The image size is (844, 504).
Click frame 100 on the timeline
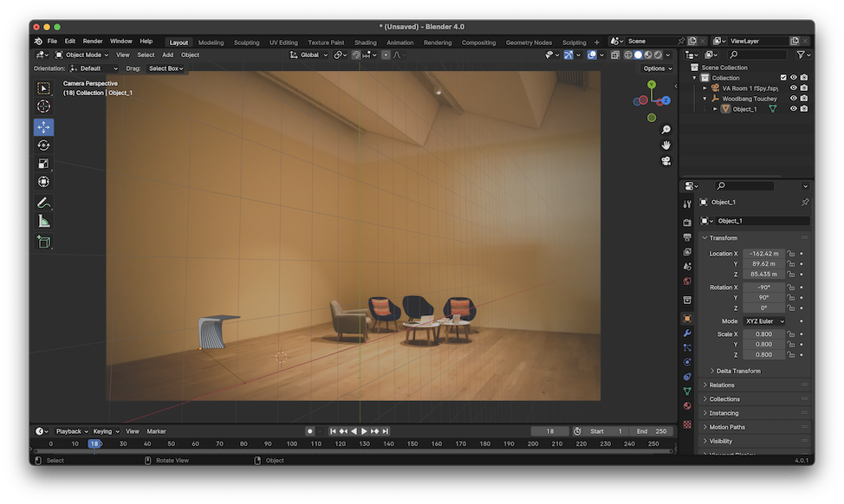[292, 444]
